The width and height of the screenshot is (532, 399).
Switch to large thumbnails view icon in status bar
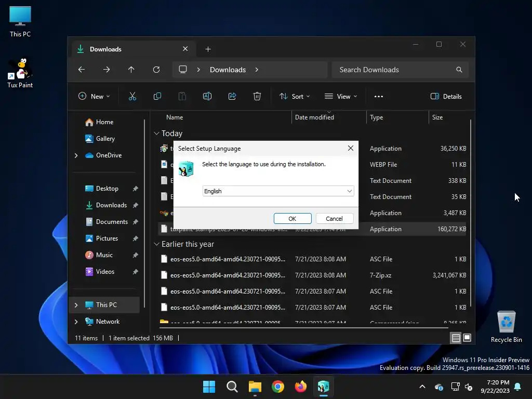[467, 338]
